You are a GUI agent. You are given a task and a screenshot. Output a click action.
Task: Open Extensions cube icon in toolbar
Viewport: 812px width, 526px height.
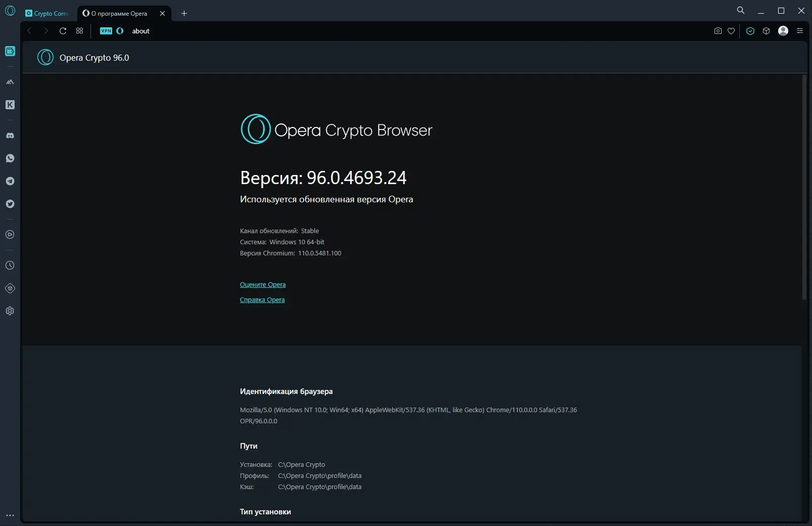[767, 31]
